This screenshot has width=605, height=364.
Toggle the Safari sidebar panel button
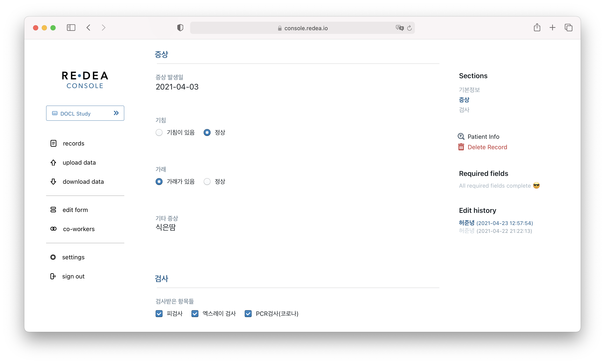coord(71,28)
